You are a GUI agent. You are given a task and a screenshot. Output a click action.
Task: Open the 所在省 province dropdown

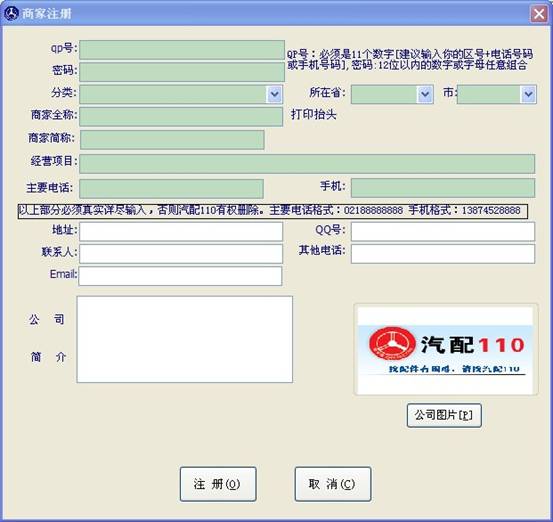tap(425, 94)
